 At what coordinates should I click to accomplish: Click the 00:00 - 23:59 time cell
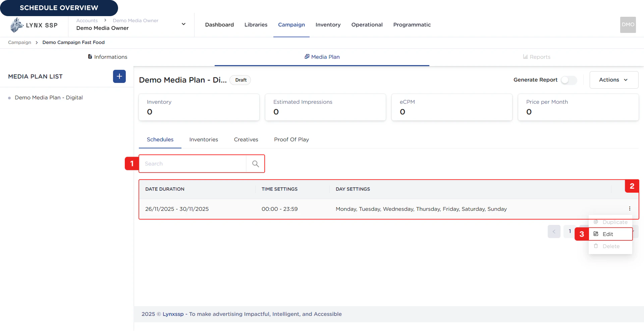pos(279,209)
